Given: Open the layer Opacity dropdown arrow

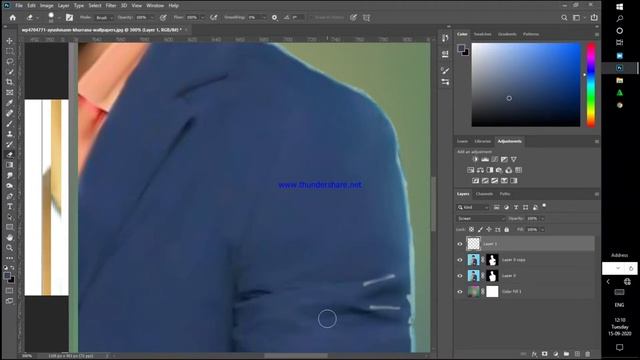Looking at the screenshot, I should tap(542, 219).
